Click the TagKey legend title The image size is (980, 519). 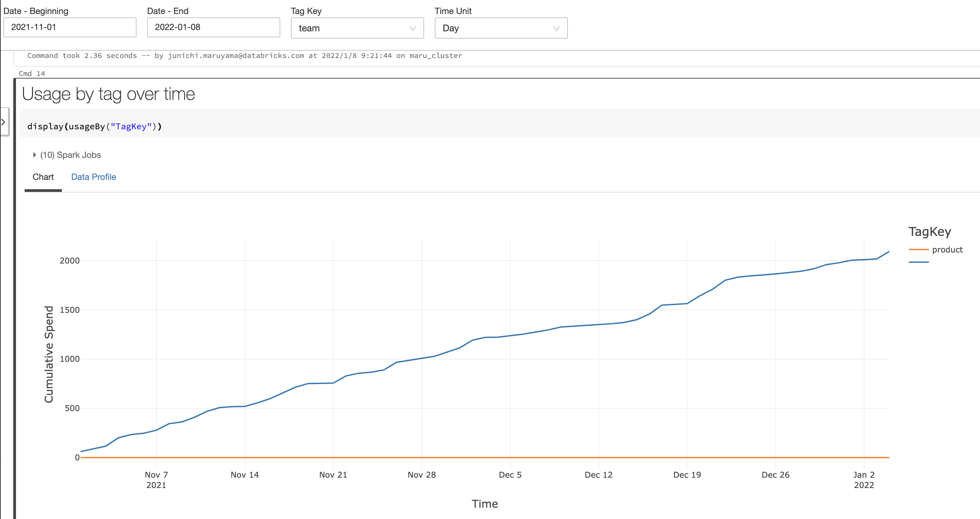click(929, 232)
